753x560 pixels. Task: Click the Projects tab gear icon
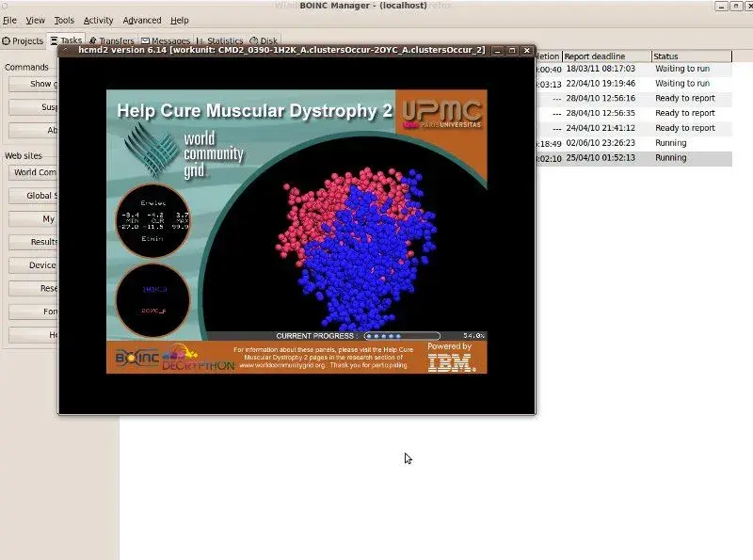[7, 40]
